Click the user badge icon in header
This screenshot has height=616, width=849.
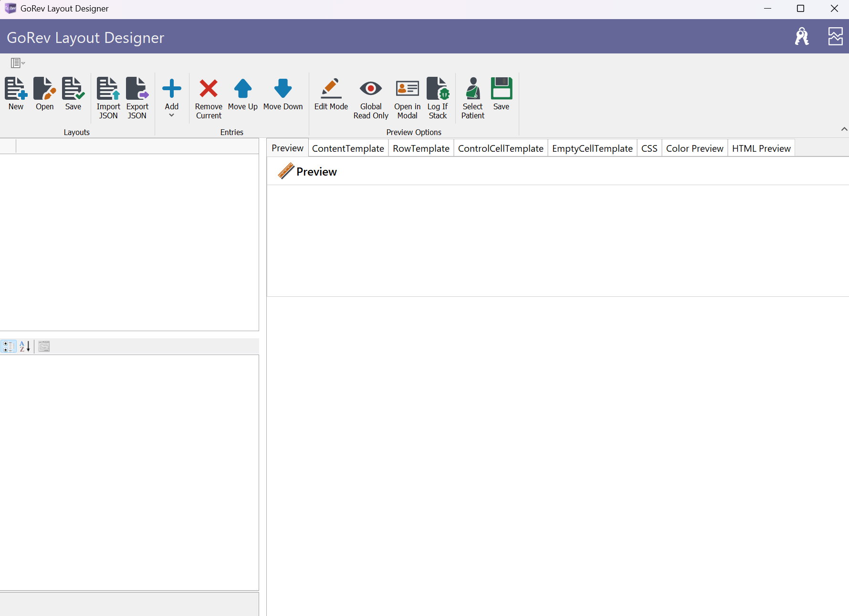click(802, 36)
